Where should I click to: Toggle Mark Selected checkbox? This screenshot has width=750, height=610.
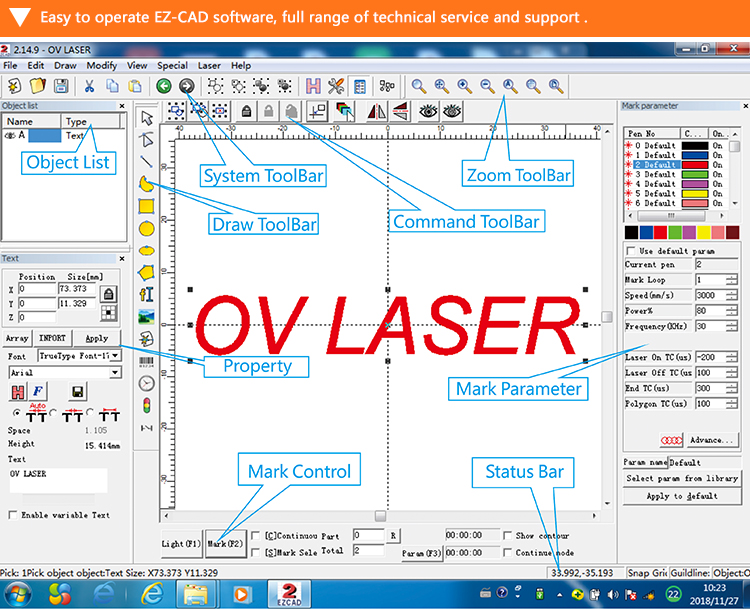pos(256,552)
